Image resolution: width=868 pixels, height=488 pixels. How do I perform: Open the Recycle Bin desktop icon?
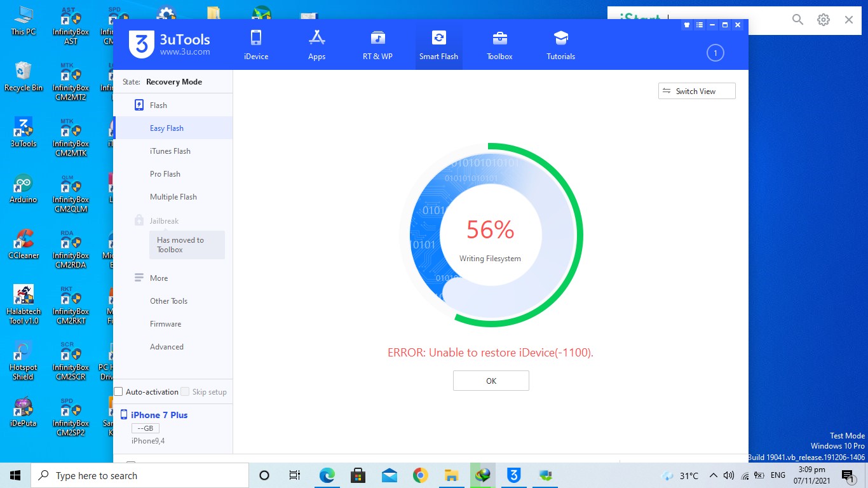[24, 76]
